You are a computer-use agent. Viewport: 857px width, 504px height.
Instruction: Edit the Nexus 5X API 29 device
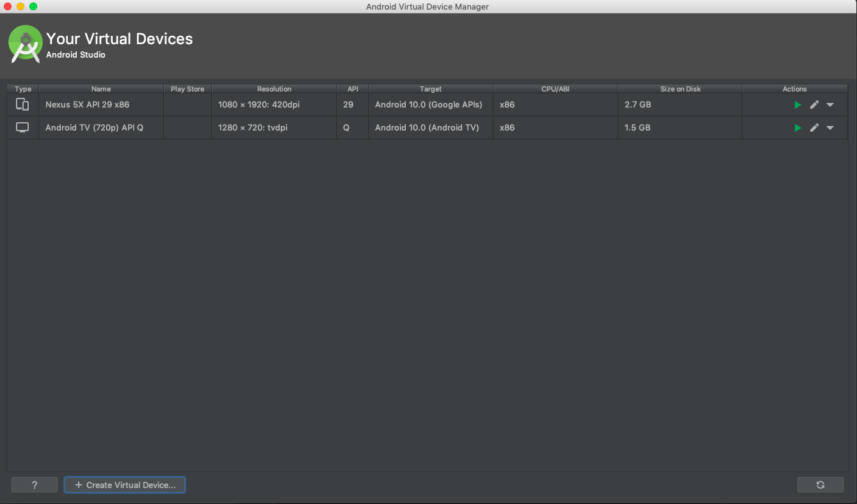point(814,105)
